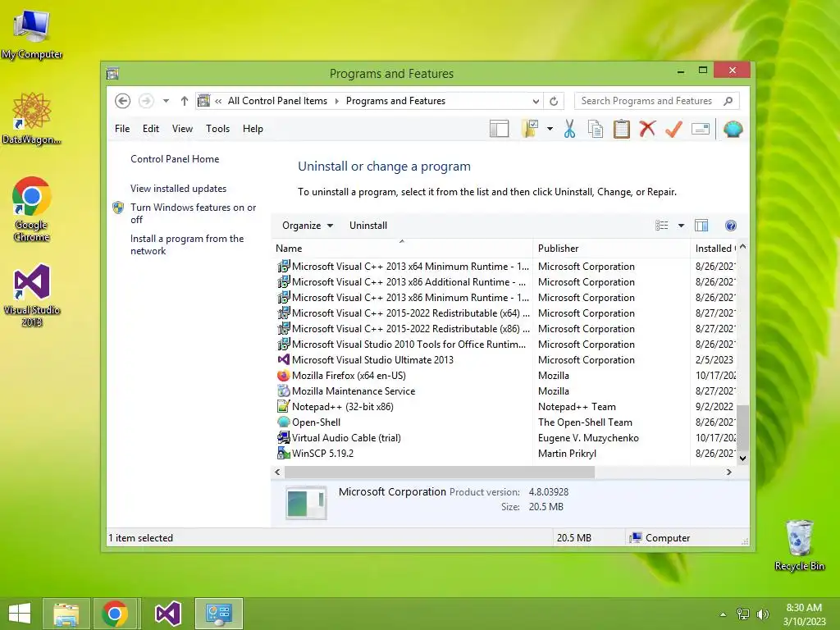Click the Forward navigation arrow
This screenshot has height=630, width=840.
point(146,101)
